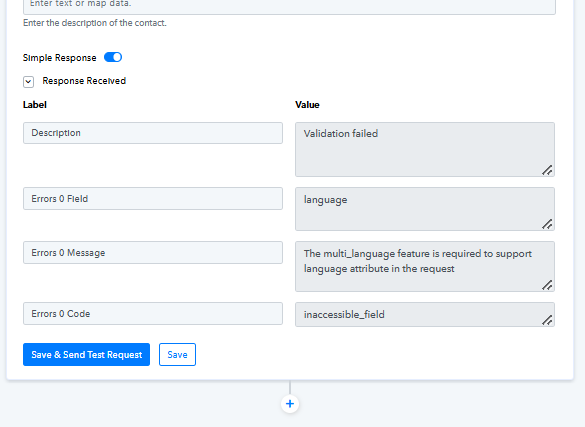Click resize handle of error message box
585x427 pixels.
point(547,285)
